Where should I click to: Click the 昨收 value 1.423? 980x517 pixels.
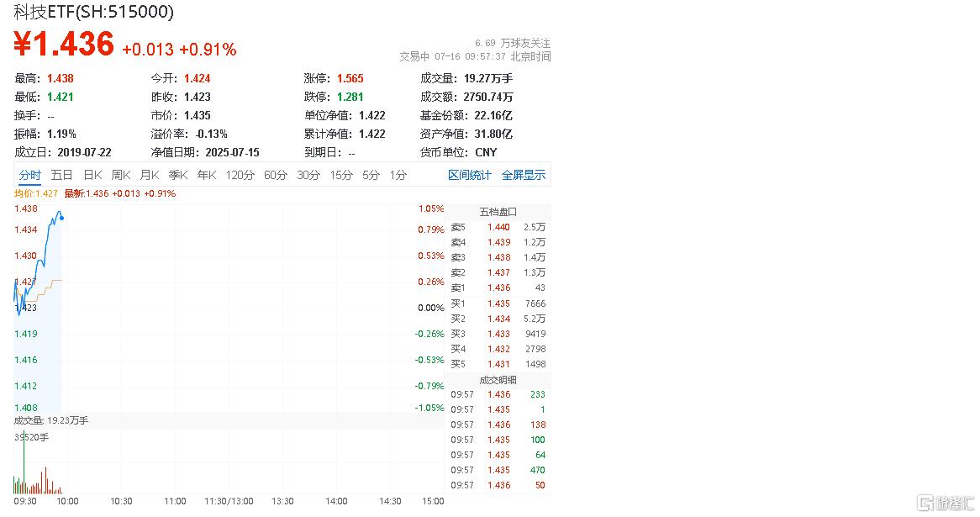pyautogui.click(x=197, y=97)
